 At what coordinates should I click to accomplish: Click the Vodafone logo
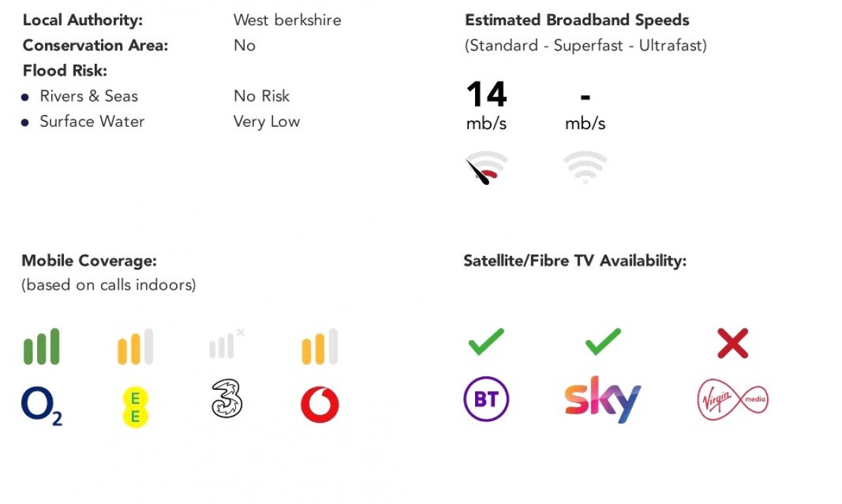pos(319,405)
